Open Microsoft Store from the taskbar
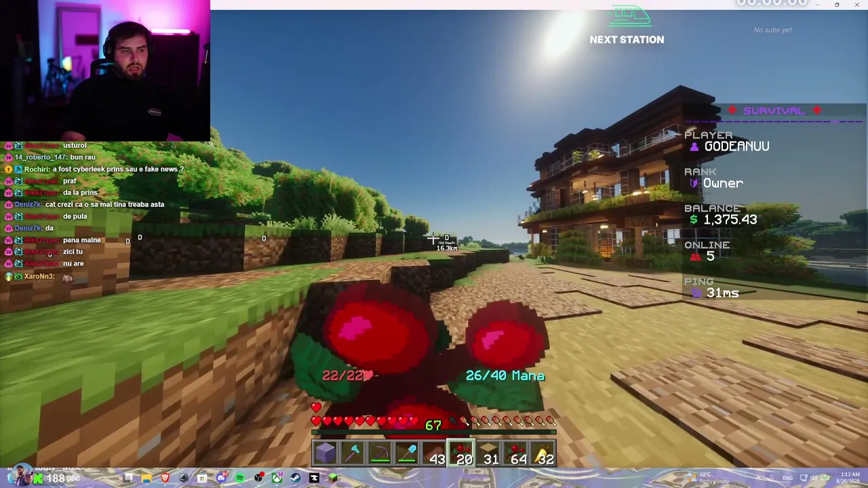 [x=202, y=479]
